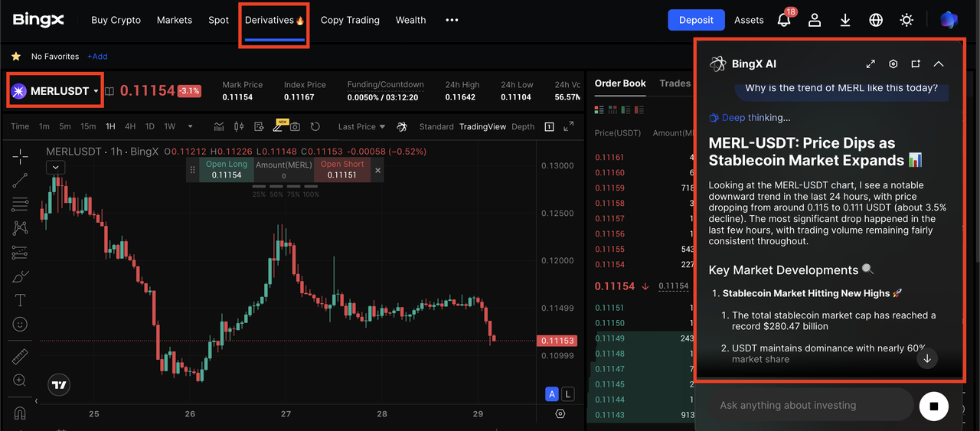Open the BingX AI icon in chart toolbar

[x=402, y=126]
